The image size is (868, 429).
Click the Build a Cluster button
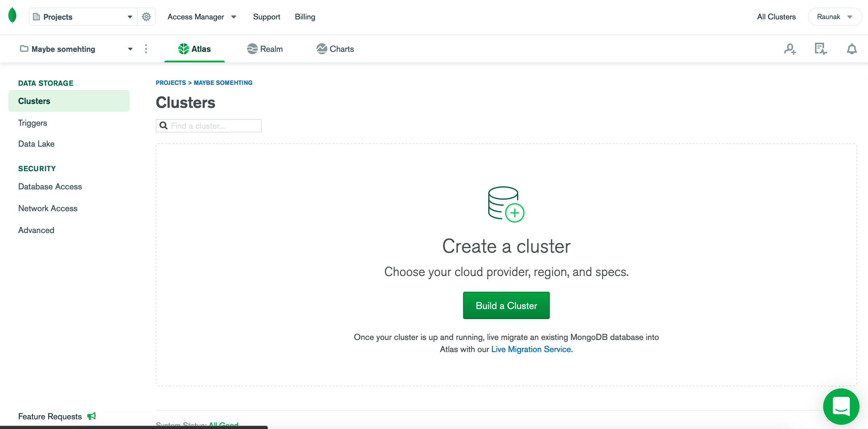point(506,305)
